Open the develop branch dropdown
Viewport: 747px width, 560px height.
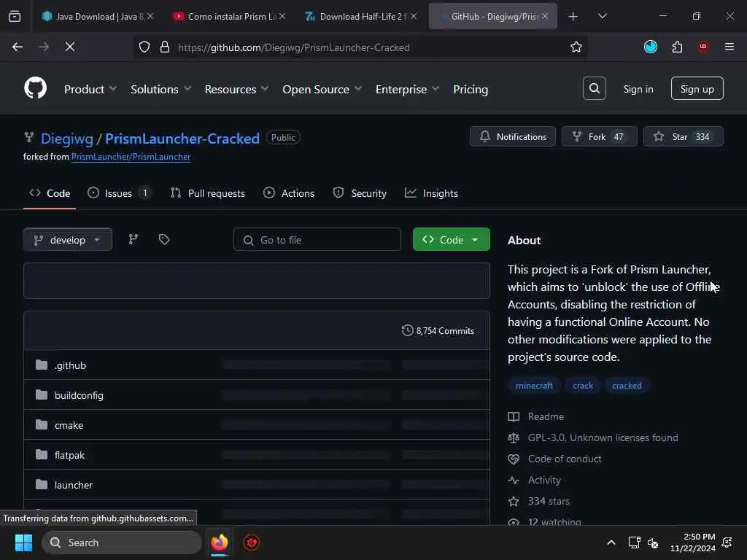click(x=68, y=239)
